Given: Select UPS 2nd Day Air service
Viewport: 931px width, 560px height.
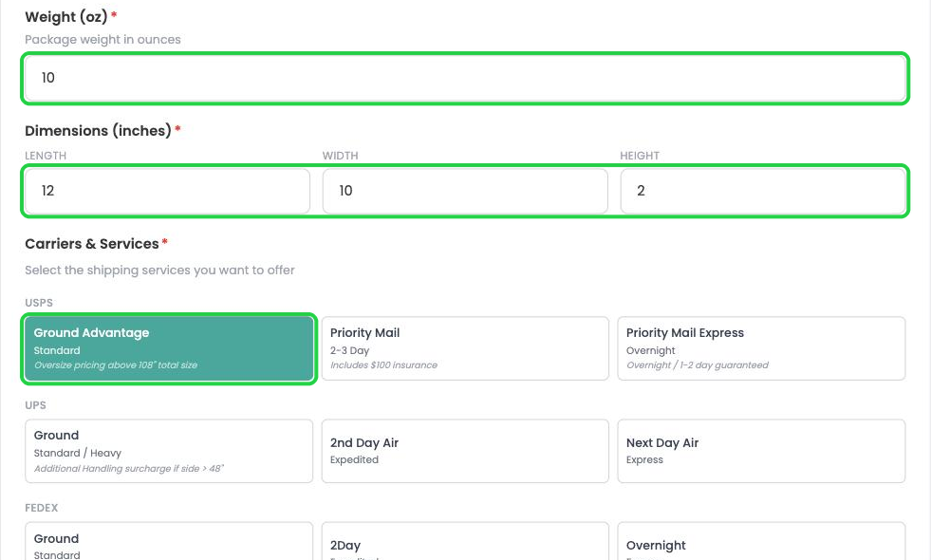Looking at the screenshot, I should pyautogui.click(x=465, y=452).
